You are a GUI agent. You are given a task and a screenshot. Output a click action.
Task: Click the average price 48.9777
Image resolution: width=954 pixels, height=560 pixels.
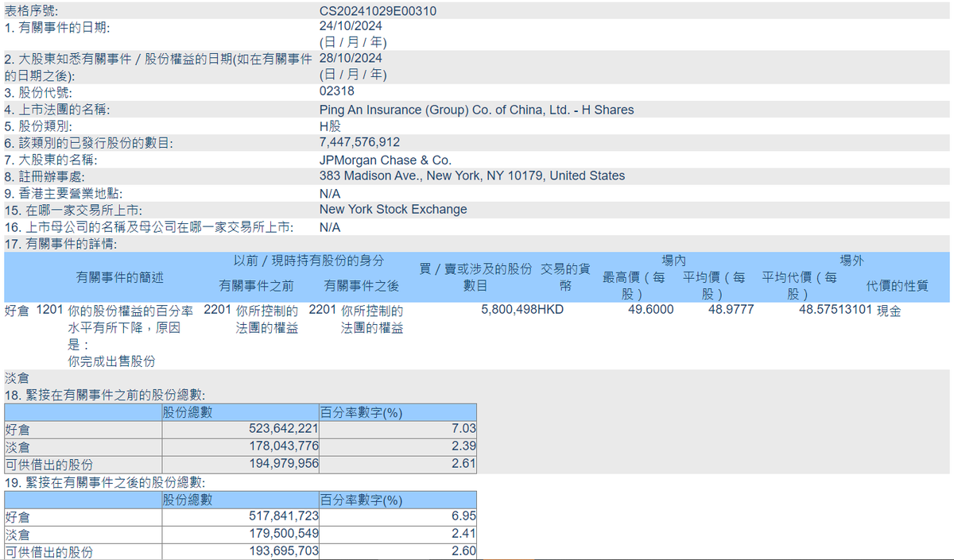pos(731,310)
